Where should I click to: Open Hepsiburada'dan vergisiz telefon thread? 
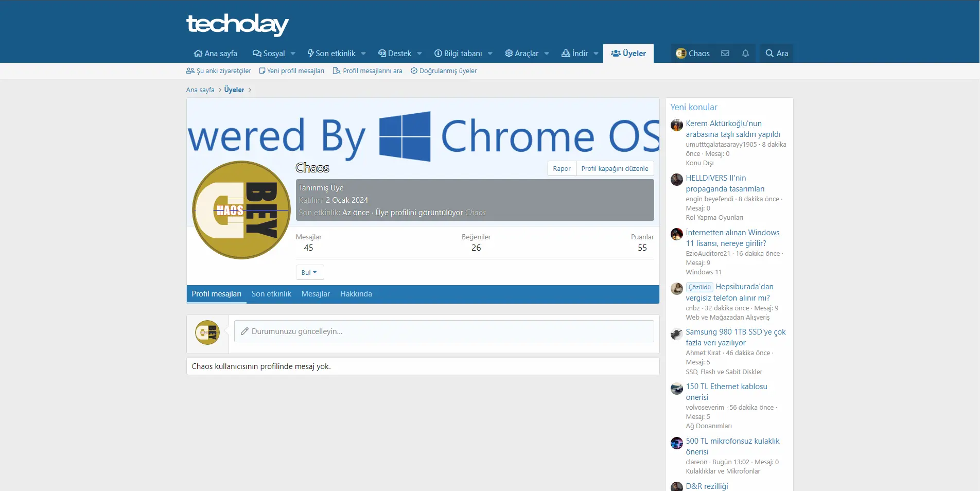point(729,292)
